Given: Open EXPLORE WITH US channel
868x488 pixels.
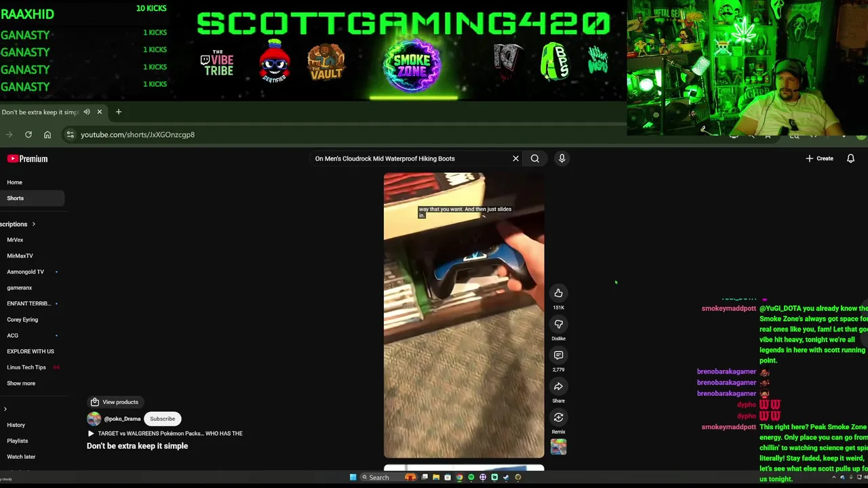Looking at the screenshot, I should [x=30, y=352].
